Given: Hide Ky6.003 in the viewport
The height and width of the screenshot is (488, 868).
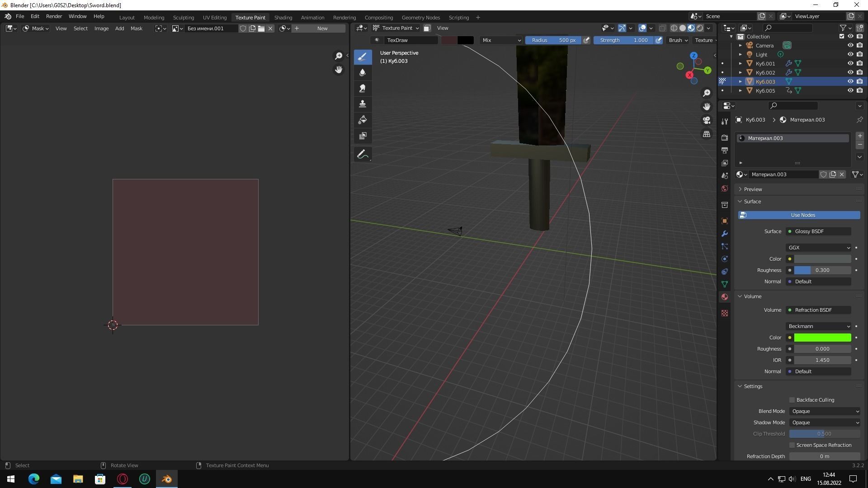Looking at the screenshot, I should coord(850,81).
